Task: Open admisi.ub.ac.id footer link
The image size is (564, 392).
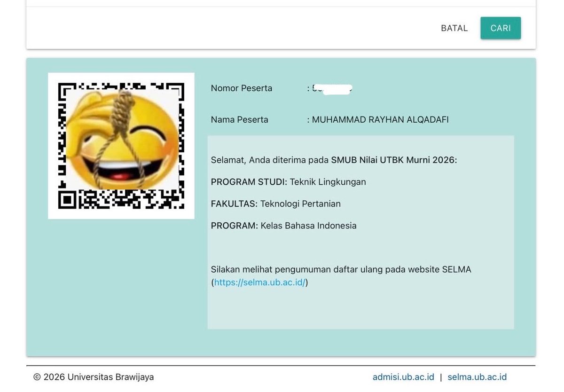Action: click(x=403, y=377)
